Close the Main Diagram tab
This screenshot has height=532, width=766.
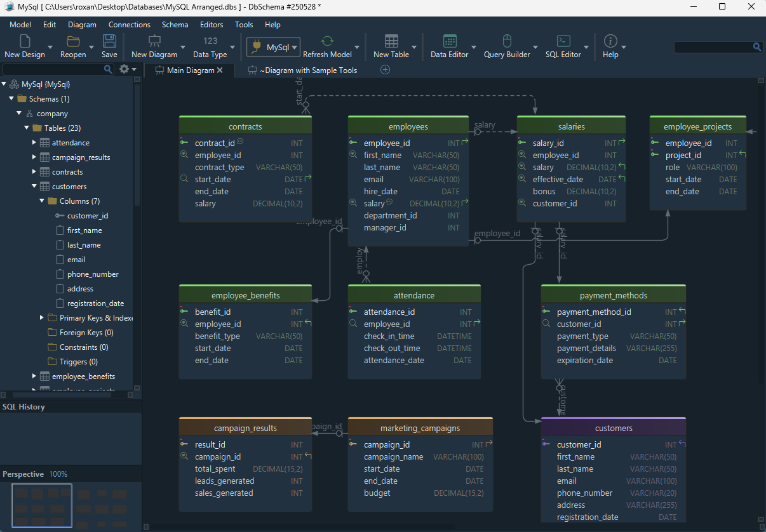[x=220, y=70]
